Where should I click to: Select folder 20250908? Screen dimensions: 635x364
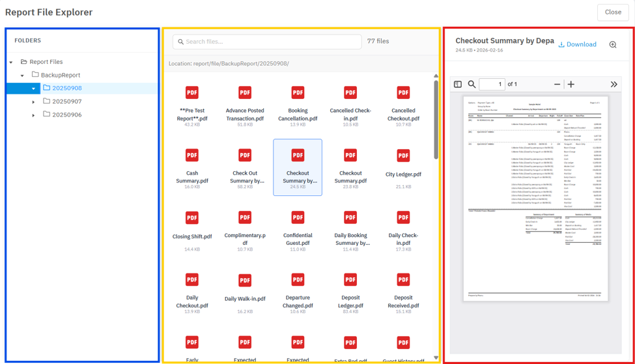63,89
